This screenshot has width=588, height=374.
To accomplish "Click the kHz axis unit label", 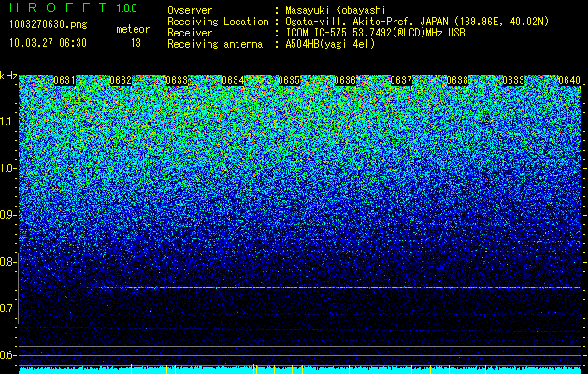I will coord(8,76).
